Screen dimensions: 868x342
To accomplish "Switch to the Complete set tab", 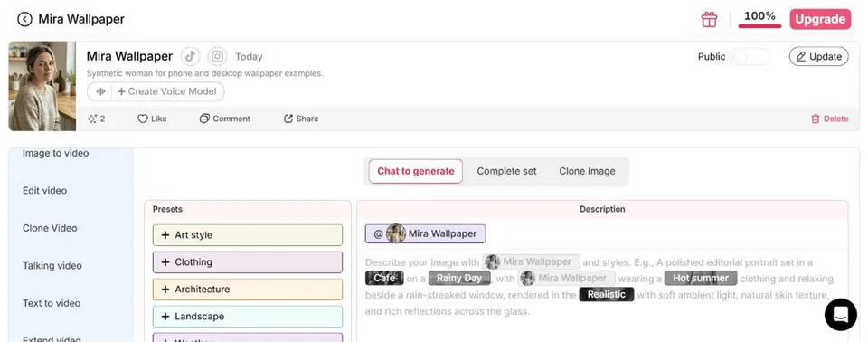I will pyautogui.click(x=506, y=171).
